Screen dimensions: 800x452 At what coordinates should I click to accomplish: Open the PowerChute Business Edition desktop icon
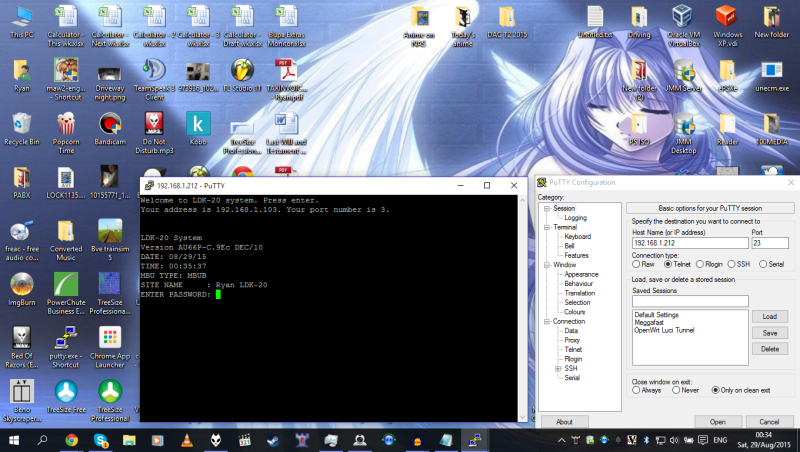tap(66, 294)
